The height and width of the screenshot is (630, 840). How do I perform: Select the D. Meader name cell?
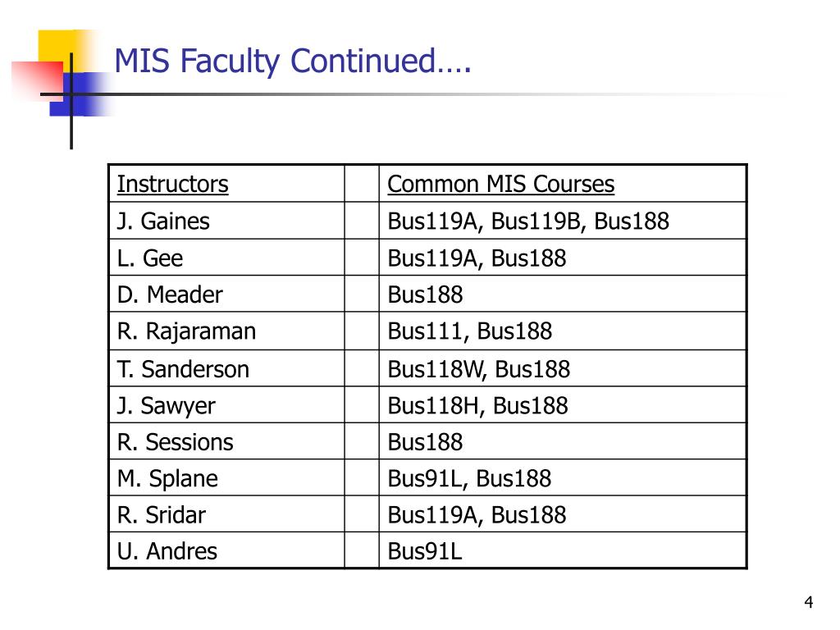[226, 294]
